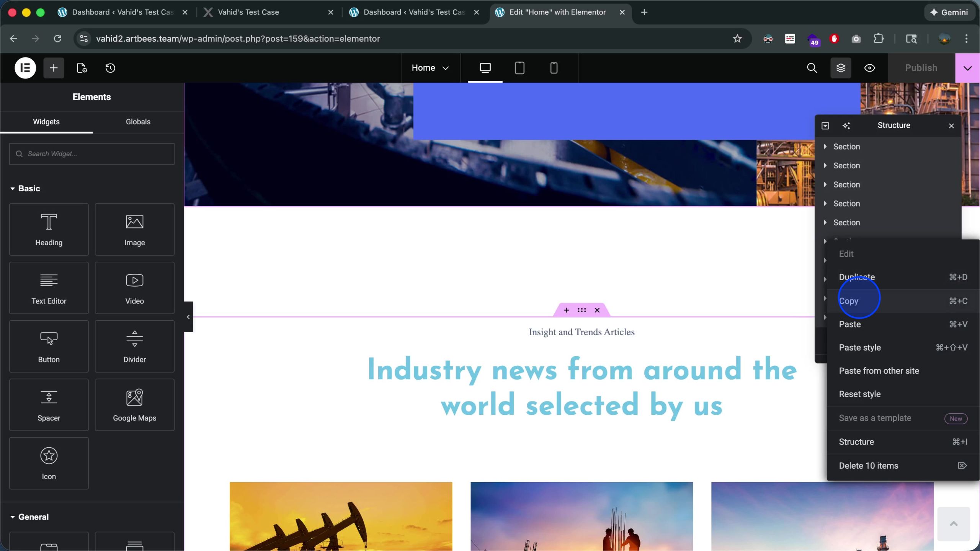
Task: Open the Elementor logo menu
Action: (x=25, y=68)
